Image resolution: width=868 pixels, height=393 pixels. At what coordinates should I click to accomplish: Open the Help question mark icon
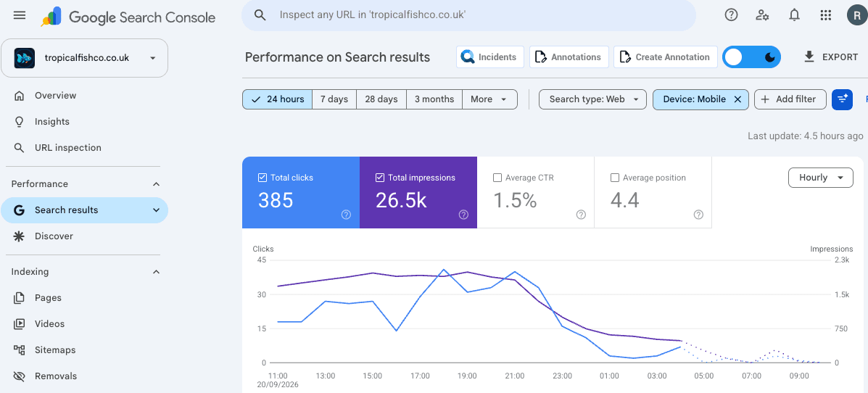click(x=731, y=15)
